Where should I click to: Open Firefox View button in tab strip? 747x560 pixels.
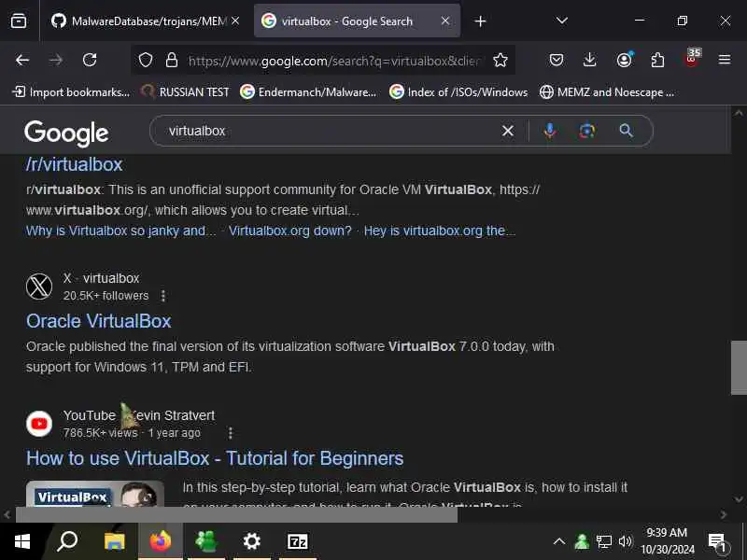[19, 21]
